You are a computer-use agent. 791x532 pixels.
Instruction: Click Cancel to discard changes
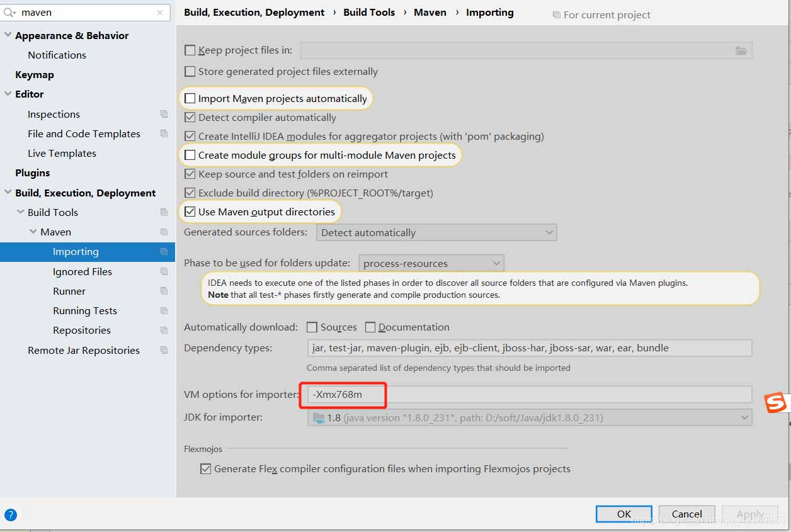pos(687,514)
